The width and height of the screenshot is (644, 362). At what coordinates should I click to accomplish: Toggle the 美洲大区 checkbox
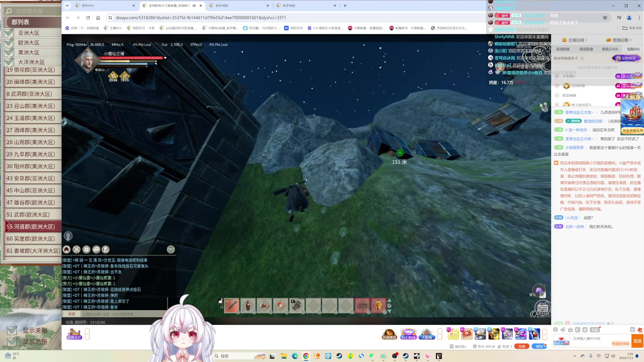tap(9, 52)
